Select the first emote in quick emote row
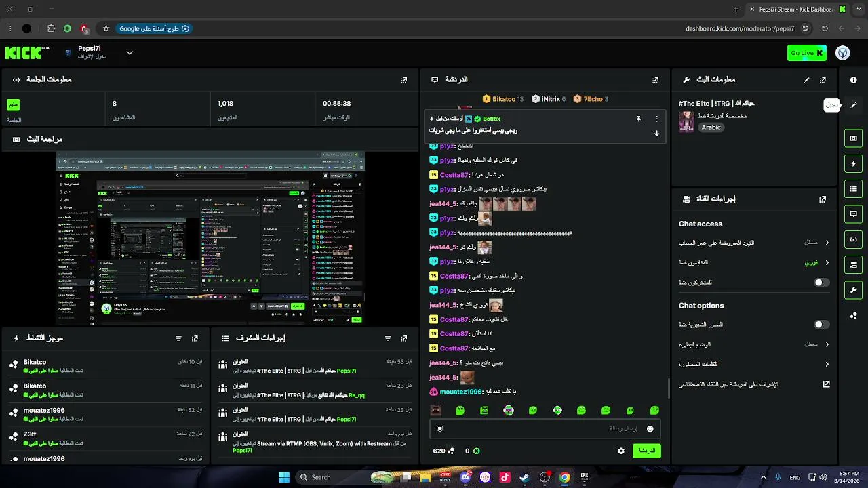 [435, 410]
